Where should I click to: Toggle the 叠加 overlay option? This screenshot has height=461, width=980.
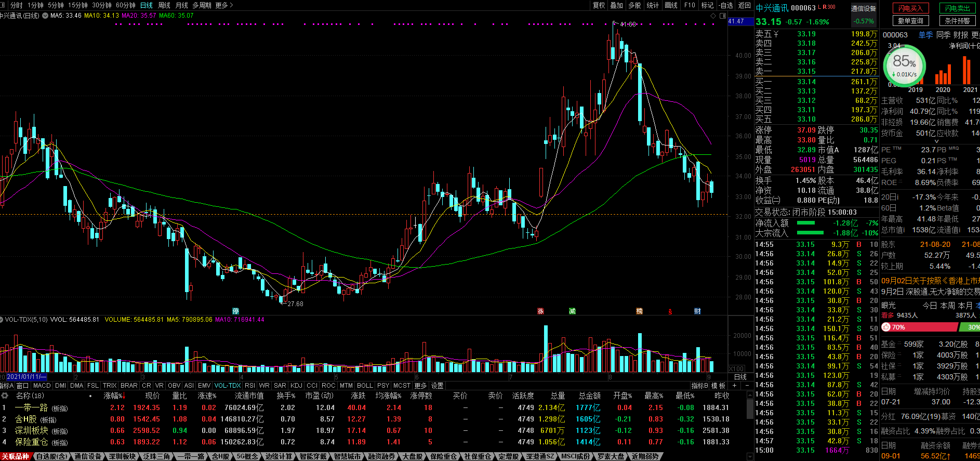tap(617, 5)
